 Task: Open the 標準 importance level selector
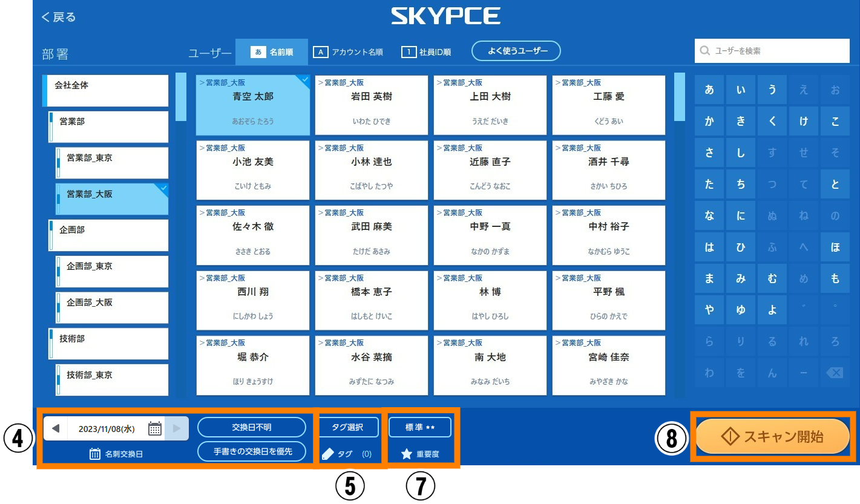tap(420, 427)
